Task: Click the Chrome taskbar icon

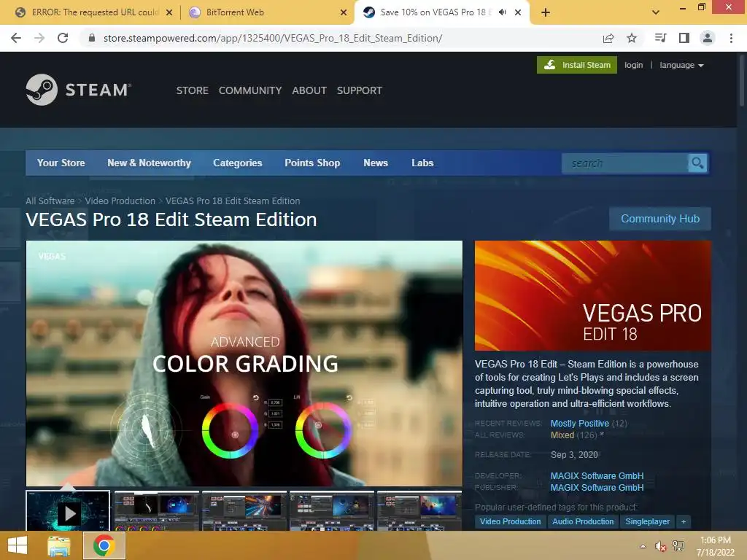Action: (104, 545)
